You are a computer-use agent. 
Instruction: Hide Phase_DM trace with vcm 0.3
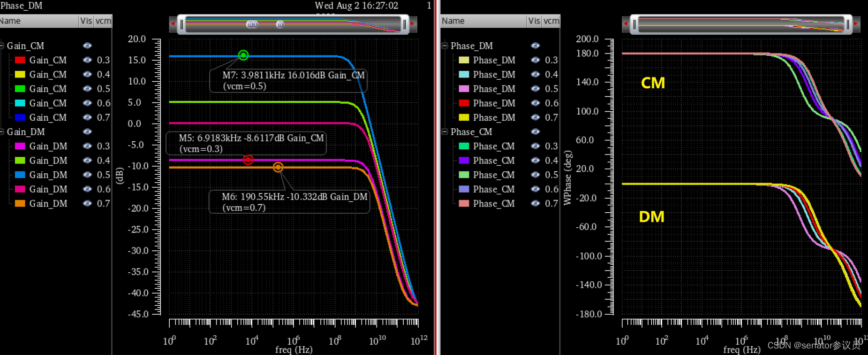click(x=535, y=60)
